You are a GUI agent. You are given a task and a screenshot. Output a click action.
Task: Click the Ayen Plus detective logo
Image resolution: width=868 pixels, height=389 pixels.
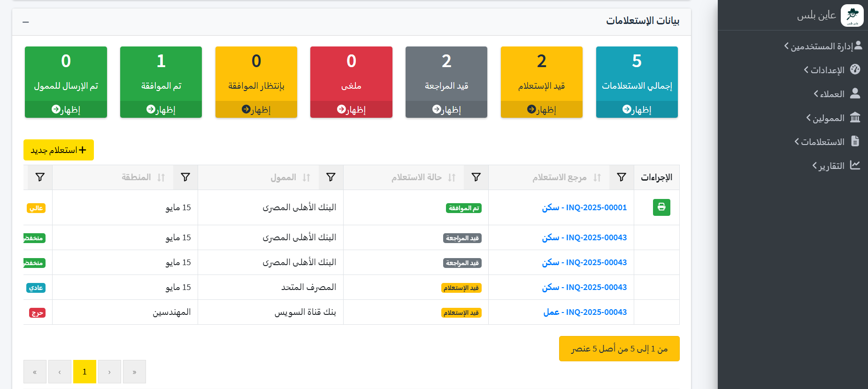852,15
